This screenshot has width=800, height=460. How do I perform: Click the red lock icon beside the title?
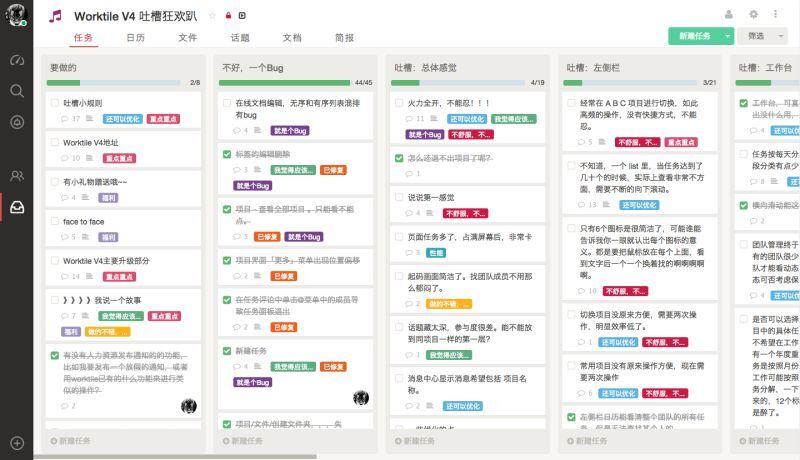(228, 16)
